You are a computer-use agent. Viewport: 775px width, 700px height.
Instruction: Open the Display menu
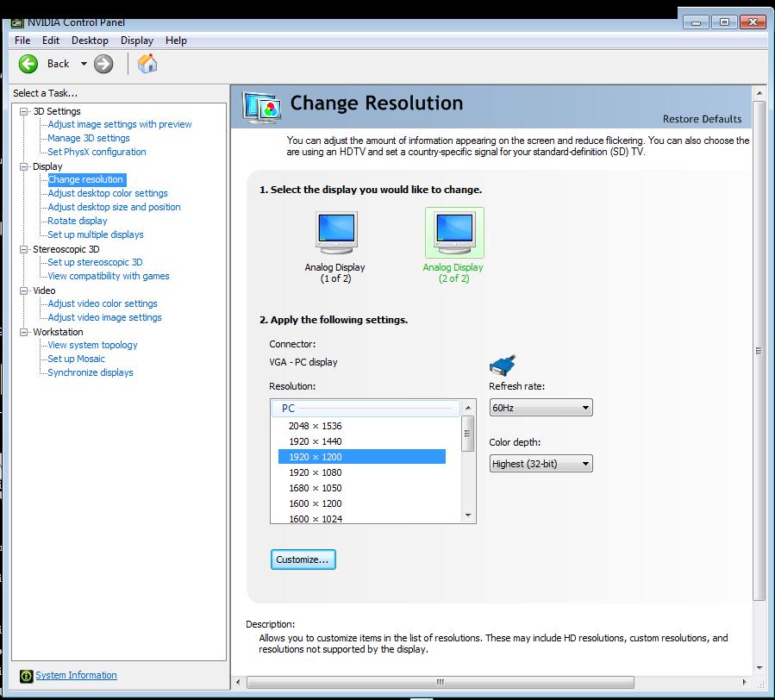tap(137, 41)
